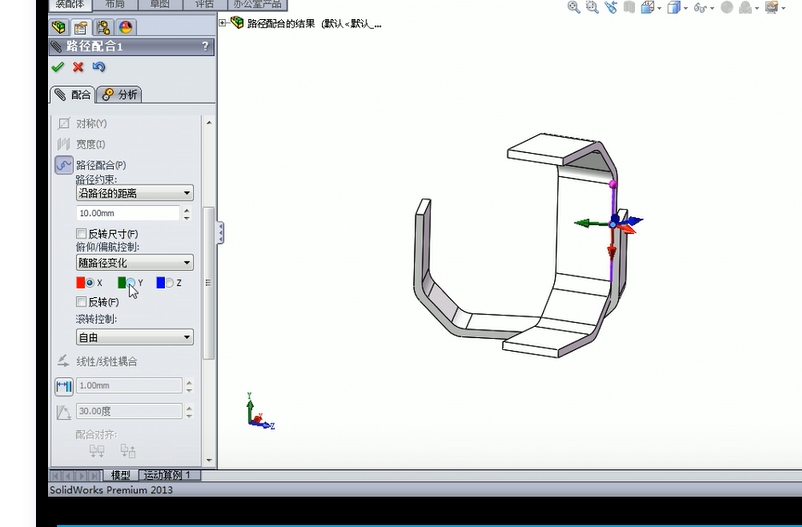
Task: Select the 路径配合(P) path mate icon
Action: 64,165
